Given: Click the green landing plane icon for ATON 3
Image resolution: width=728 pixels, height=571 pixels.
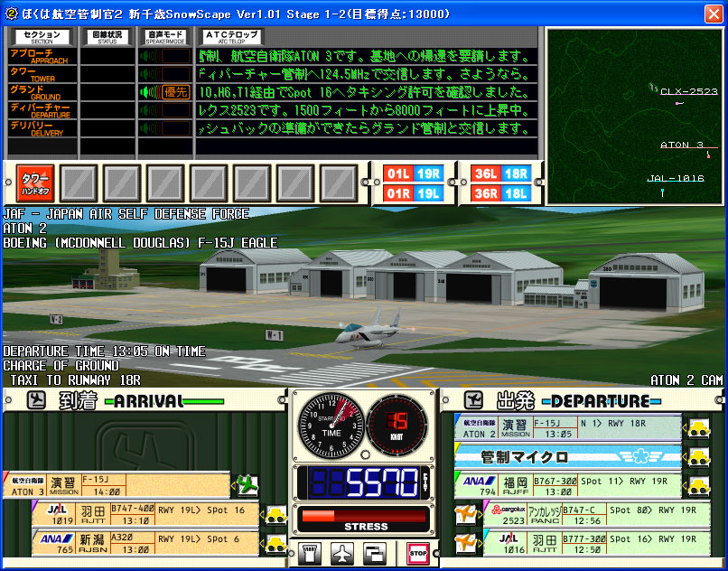Looking at the screenshot, I should point(247,485).
